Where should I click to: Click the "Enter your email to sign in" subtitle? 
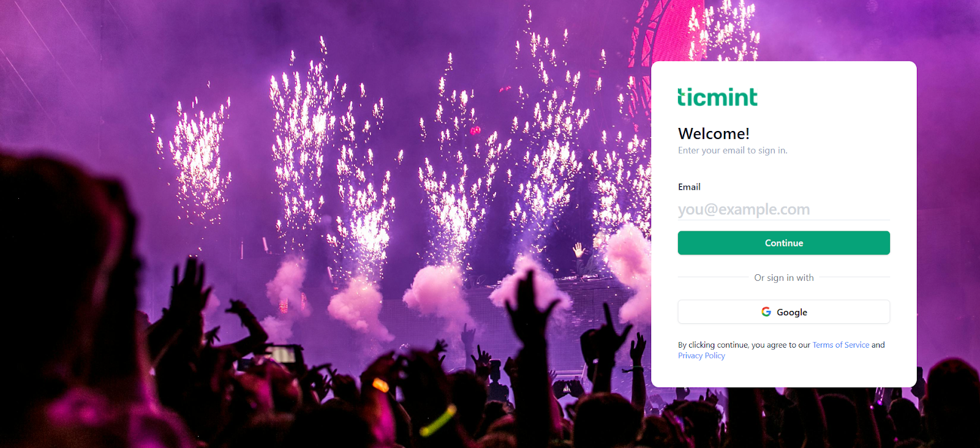pos(733,151)
